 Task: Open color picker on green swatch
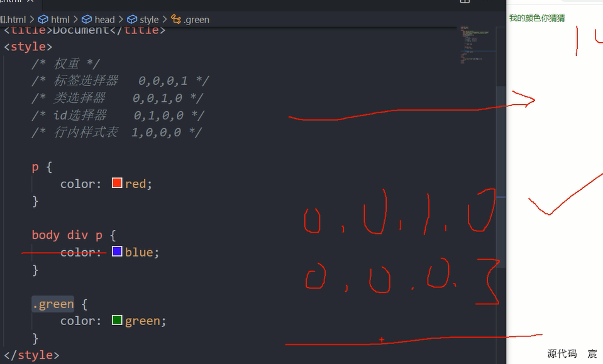[117, 320]
